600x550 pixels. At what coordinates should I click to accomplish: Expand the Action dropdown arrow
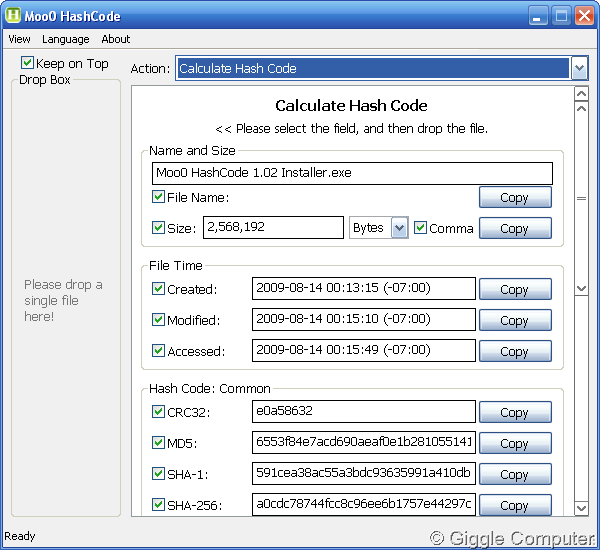point(579,69)
